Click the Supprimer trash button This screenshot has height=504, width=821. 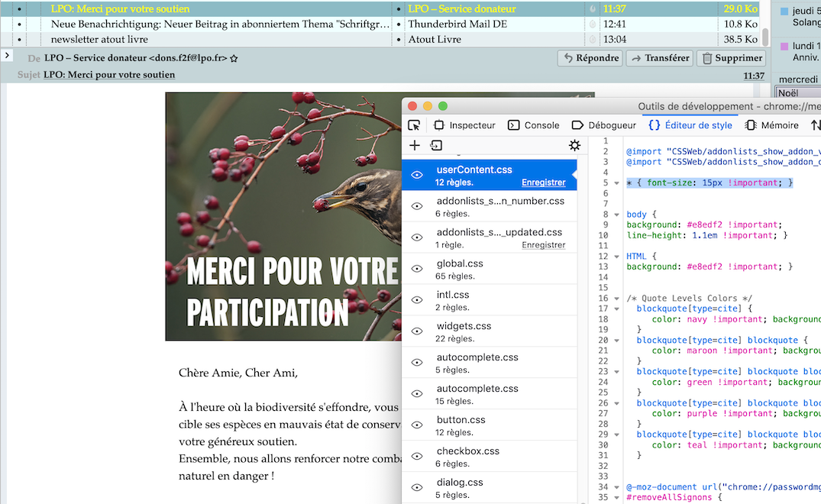(x=731, y=58)
